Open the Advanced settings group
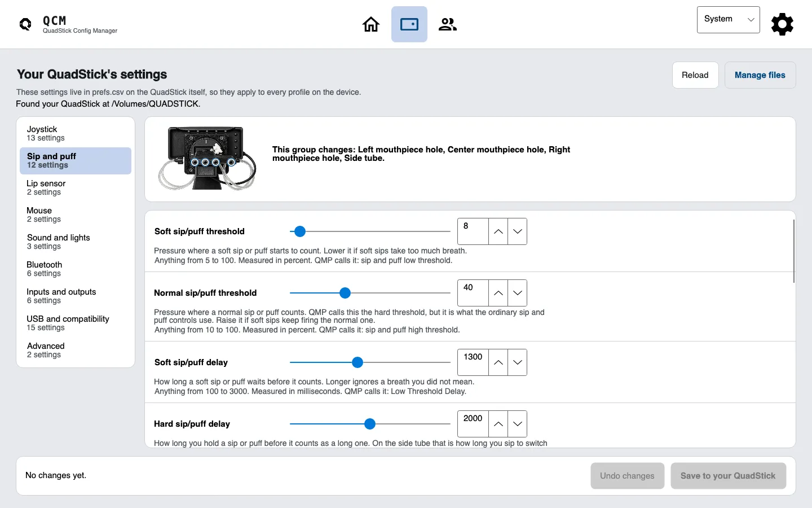812x508 pixels. tap(76, 351)
